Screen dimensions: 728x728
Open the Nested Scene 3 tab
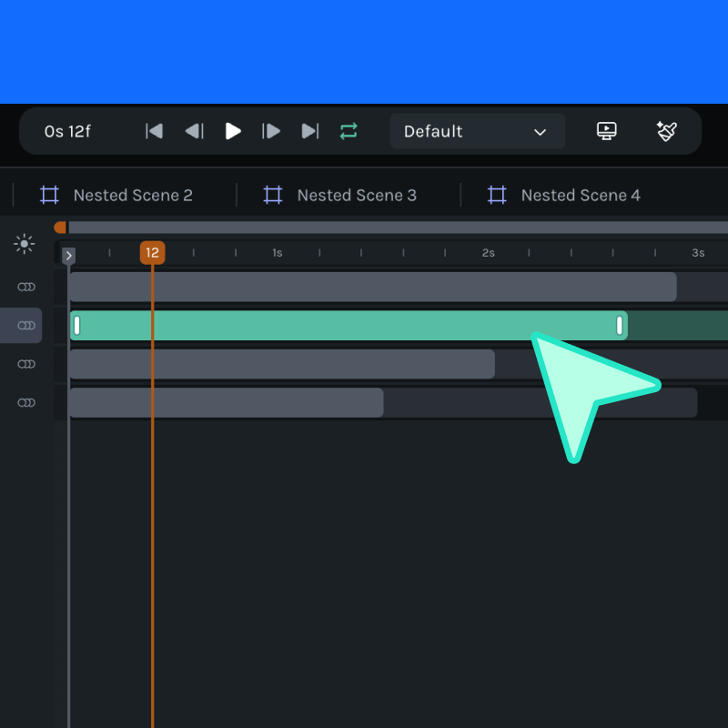[340, 195]
